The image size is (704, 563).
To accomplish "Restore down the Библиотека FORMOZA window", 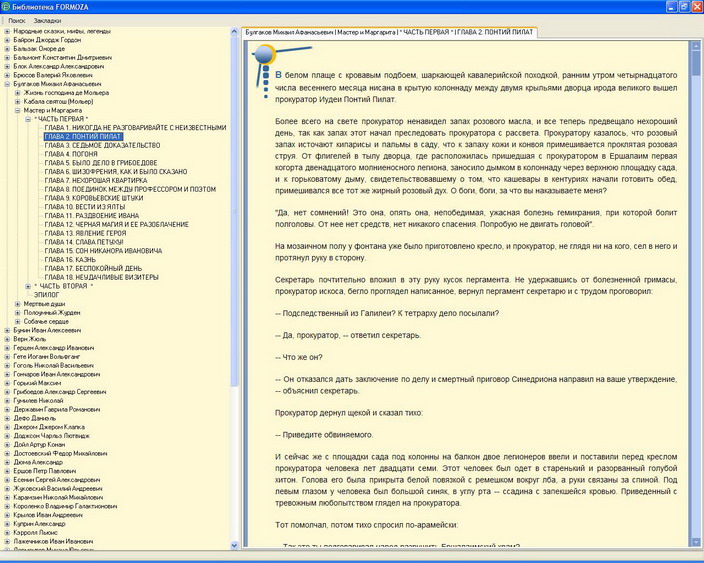I will pyautogui.click(x=684, y=7).
